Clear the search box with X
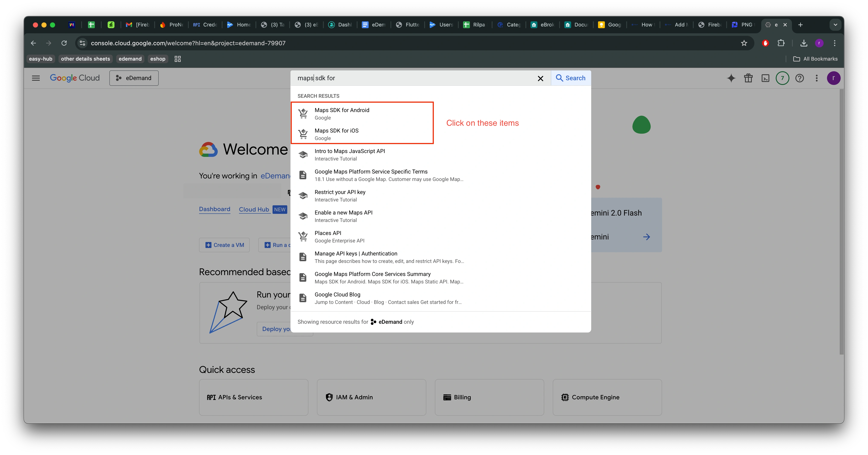The height and width of the screenshot is (455, 868). click(541, 78)
